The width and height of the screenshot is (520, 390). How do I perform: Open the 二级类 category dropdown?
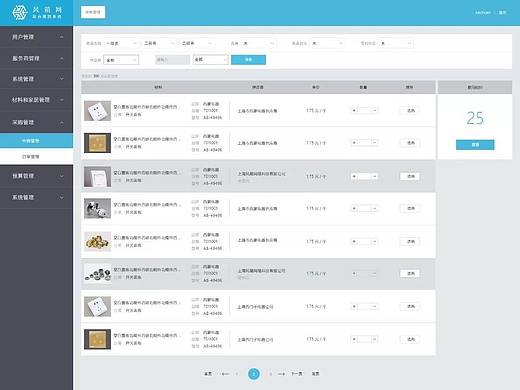click(159, 43)
